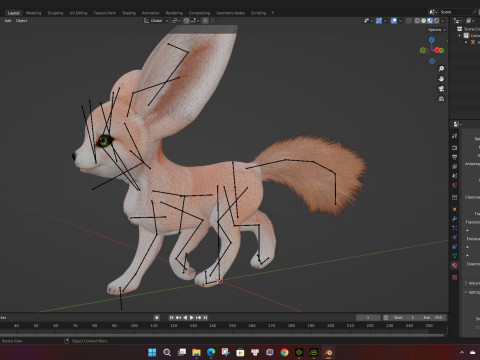Open the Particles properties tab

click(455, 228)
